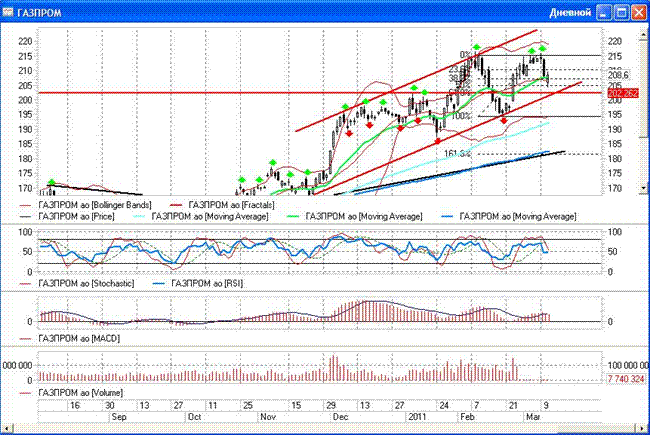Click the Mar month label on time axis
The image size is (650, 435).
pos(533,417)
